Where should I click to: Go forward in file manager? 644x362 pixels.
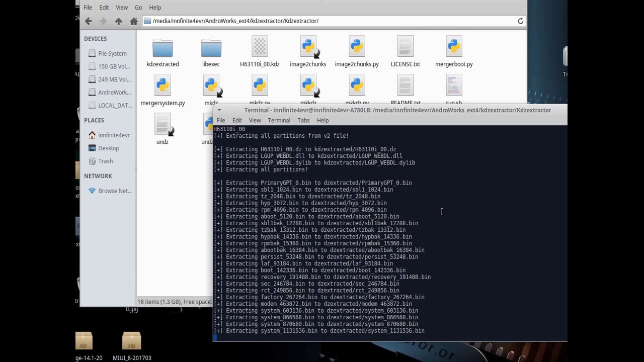click(103, 21)
